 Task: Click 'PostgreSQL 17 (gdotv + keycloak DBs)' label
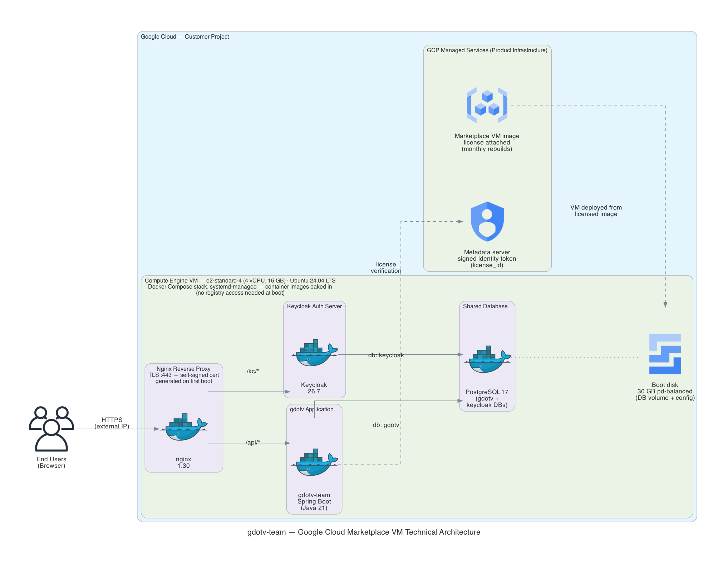(x=487, y=398)
